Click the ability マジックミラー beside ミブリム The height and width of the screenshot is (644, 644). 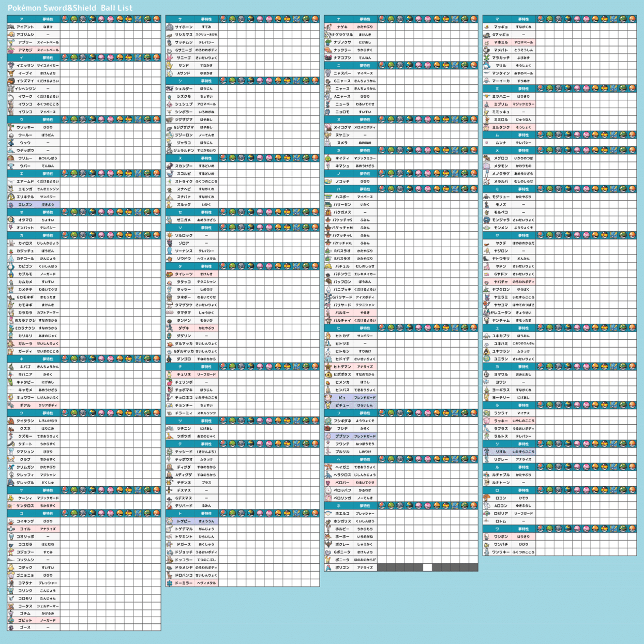tap(523, 104)
